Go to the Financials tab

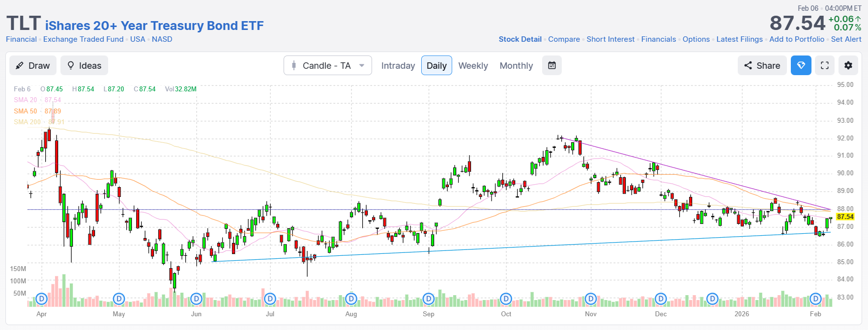[659, 39]
